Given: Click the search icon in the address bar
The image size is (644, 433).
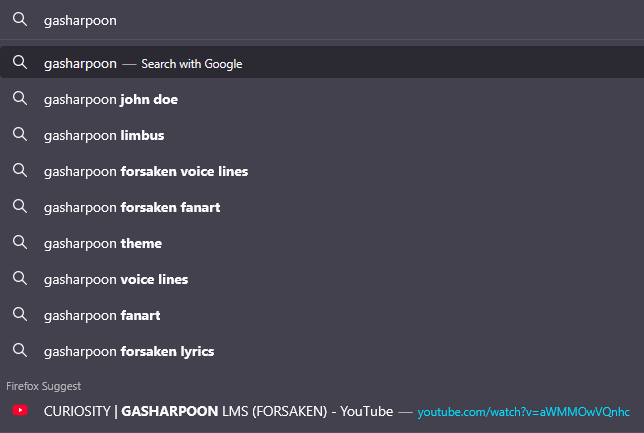Looking at the screenshot, I should [20, 19].
